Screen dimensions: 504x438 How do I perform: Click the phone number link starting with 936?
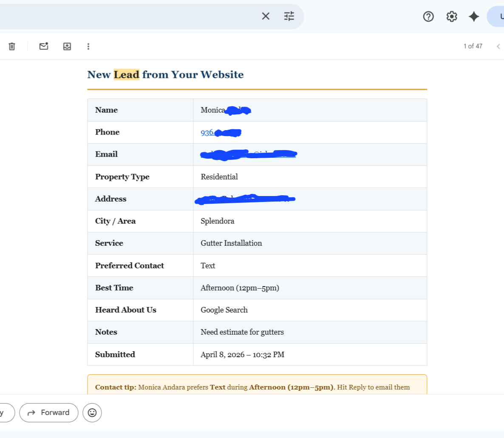(221, 133)
